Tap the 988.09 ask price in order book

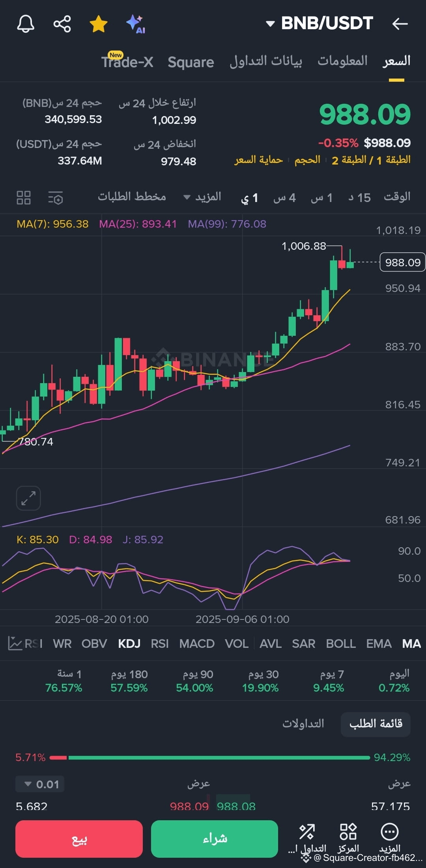pos(189,806)
